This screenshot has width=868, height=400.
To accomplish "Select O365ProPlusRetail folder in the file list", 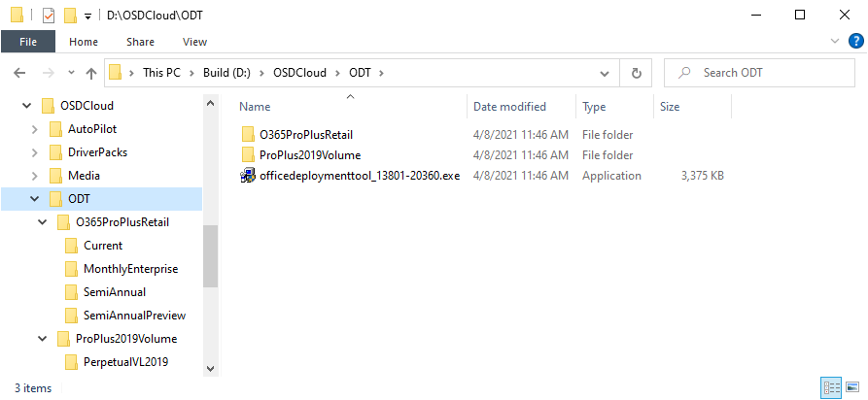I will tap(306, 134).
